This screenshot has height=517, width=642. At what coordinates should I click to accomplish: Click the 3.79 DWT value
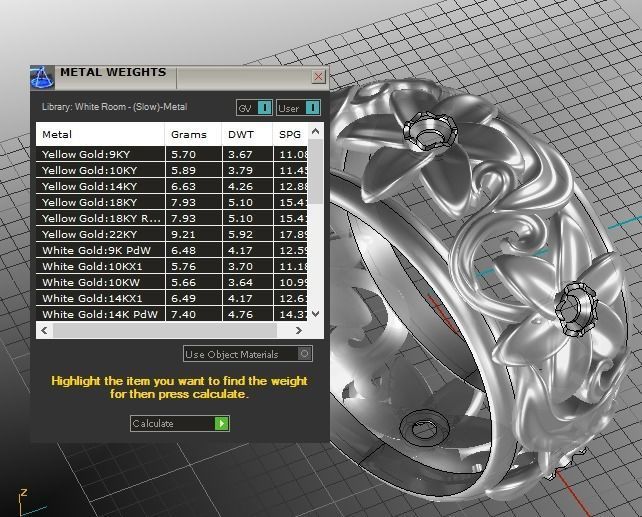tap(240, 170)
